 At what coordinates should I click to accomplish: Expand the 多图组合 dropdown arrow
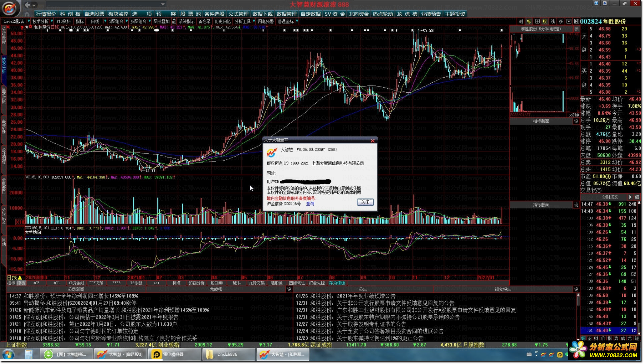(150, 21)
